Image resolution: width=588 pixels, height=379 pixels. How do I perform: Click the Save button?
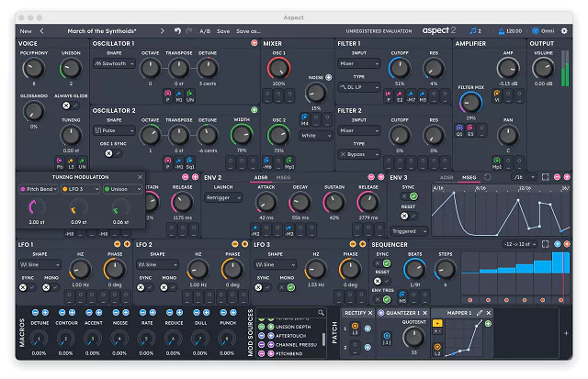pyautogui.click(x=223, y=31)
